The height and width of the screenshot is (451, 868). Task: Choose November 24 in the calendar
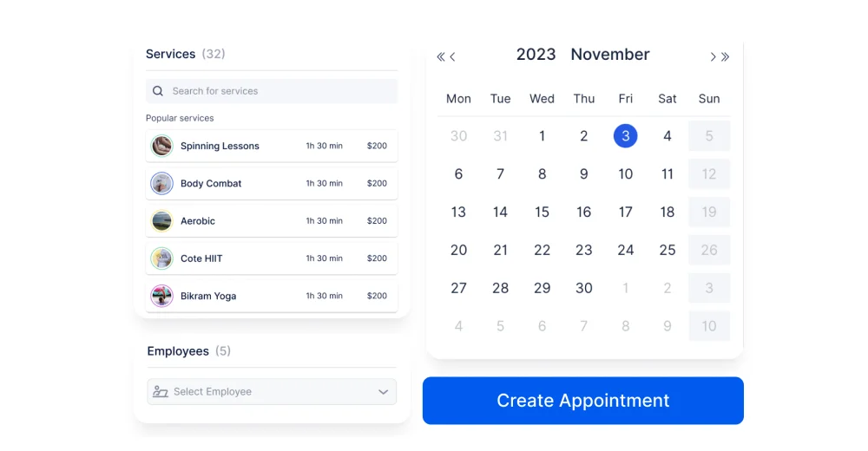[626, 250]
